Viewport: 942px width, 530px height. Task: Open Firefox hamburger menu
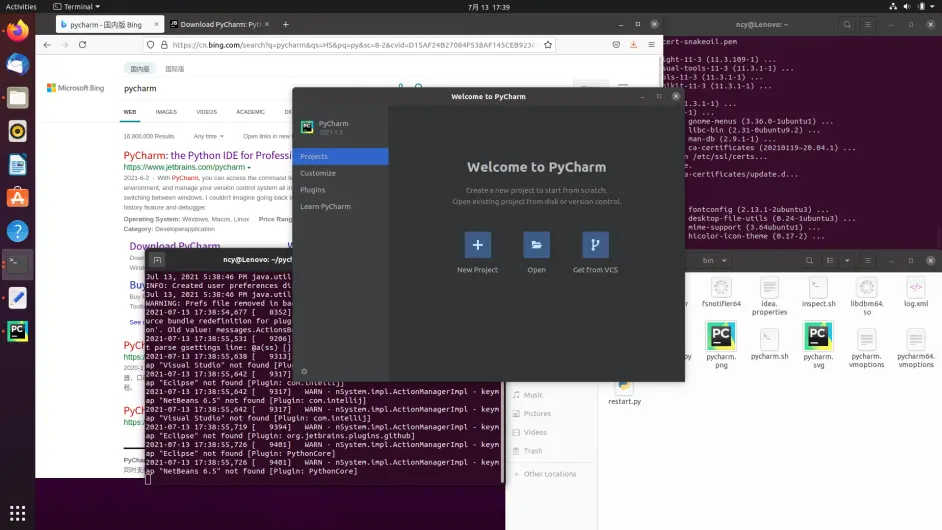651,45
